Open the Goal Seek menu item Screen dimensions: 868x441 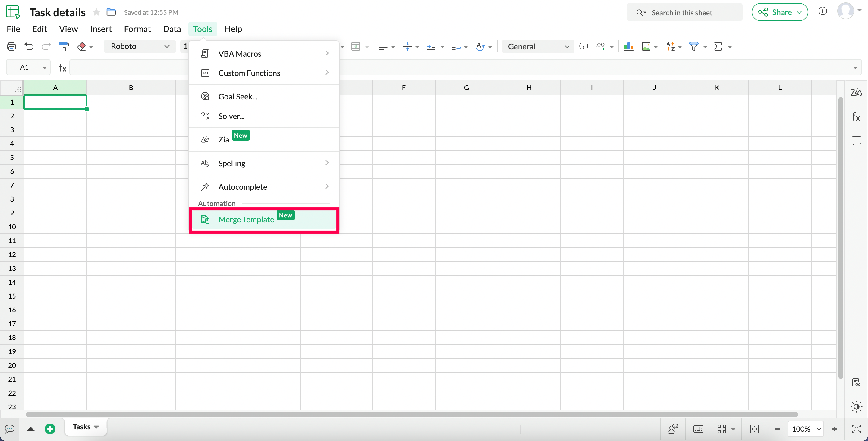(x=237, y=97)
